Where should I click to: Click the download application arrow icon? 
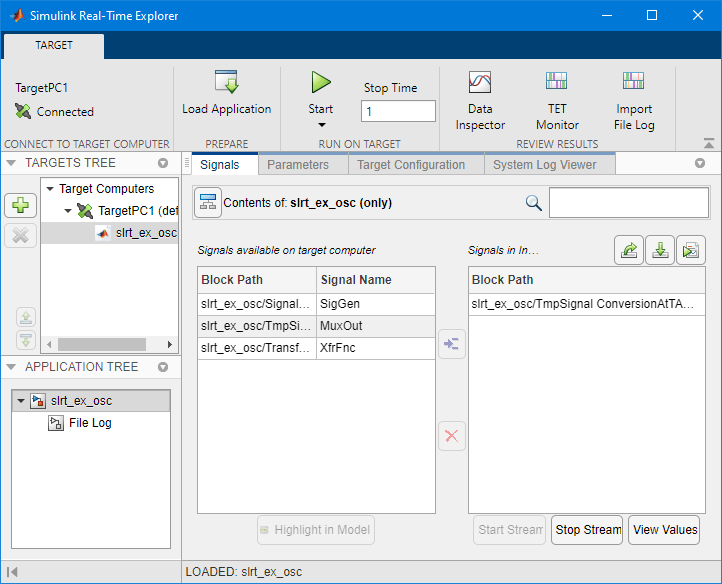pos(26,340)
